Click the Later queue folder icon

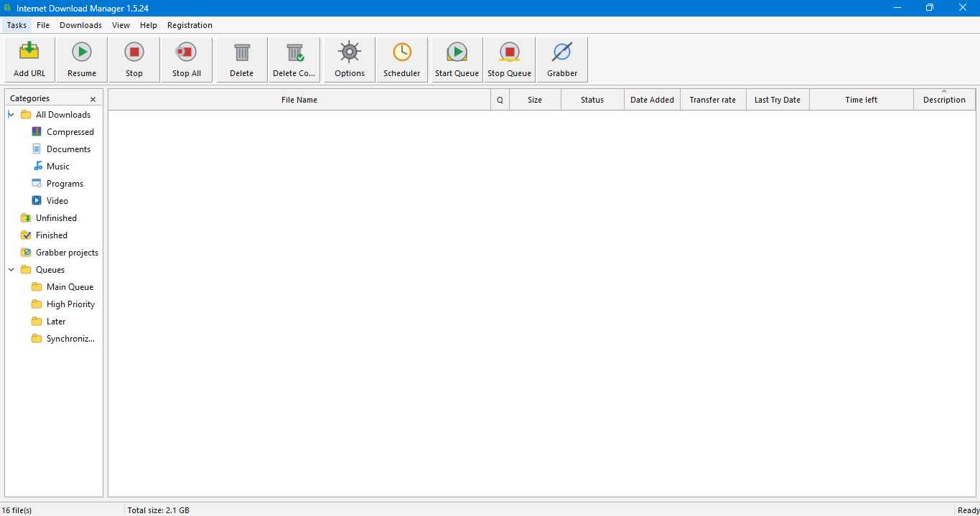point(37,322)
